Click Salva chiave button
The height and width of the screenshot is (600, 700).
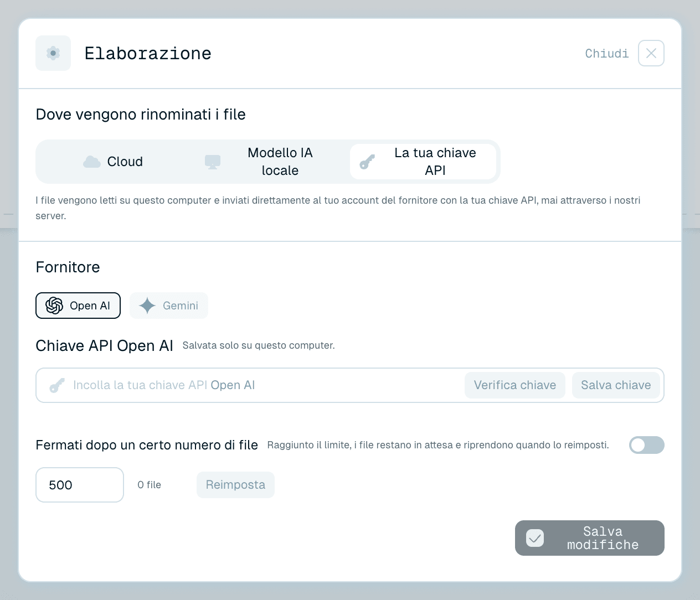coord(616,385)
